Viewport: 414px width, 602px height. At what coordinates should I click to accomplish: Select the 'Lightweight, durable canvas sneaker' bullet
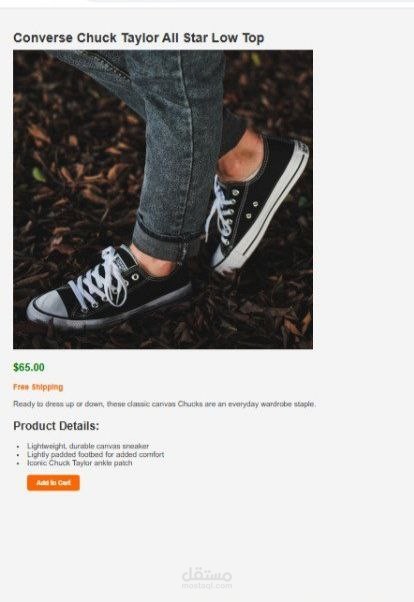coord(88,446)
